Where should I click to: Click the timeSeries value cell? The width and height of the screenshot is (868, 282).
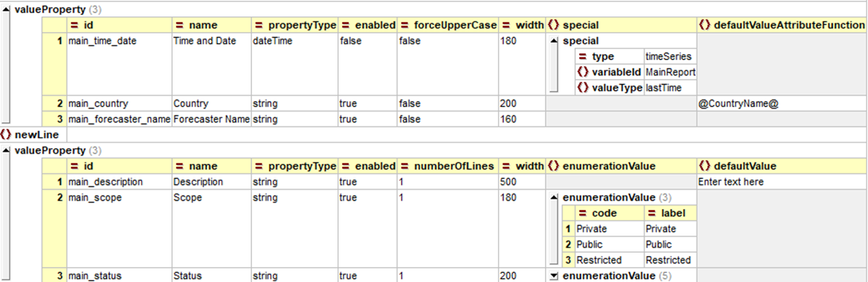(669, 57)
